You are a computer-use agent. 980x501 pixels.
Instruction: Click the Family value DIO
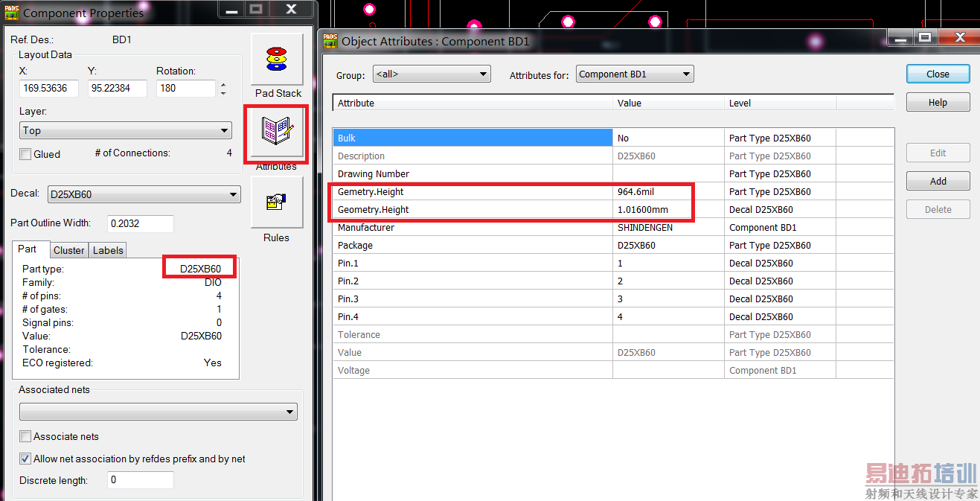(x=213, y=282)
